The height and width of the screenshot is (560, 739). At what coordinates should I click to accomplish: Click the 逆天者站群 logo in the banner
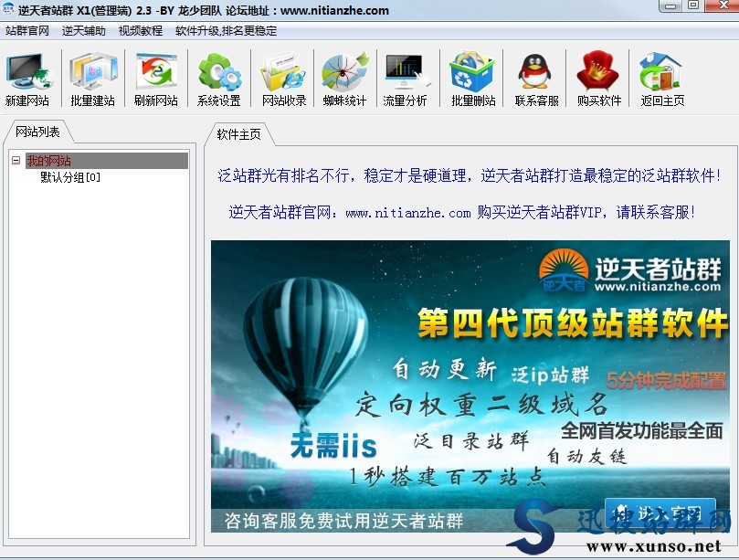[630, 271]
